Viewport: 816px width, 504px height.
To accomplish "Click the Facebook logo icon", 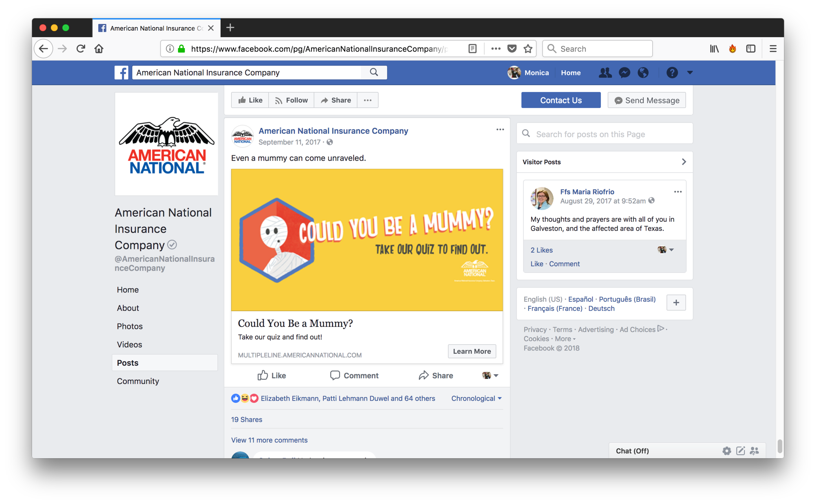I will pos(121,73).
